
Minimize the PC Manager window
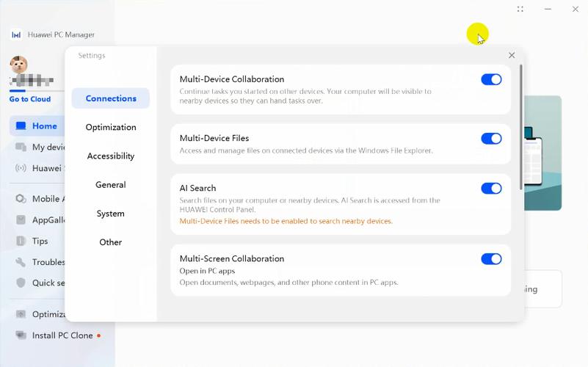pyautogui.click(x=548, y=9)
